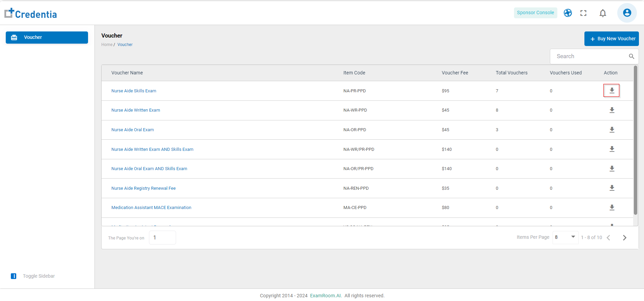The width and height of the screenshot is (644, 301).
Task: Open Medication Assistant MACE Examination link
Action: [151, 208]
